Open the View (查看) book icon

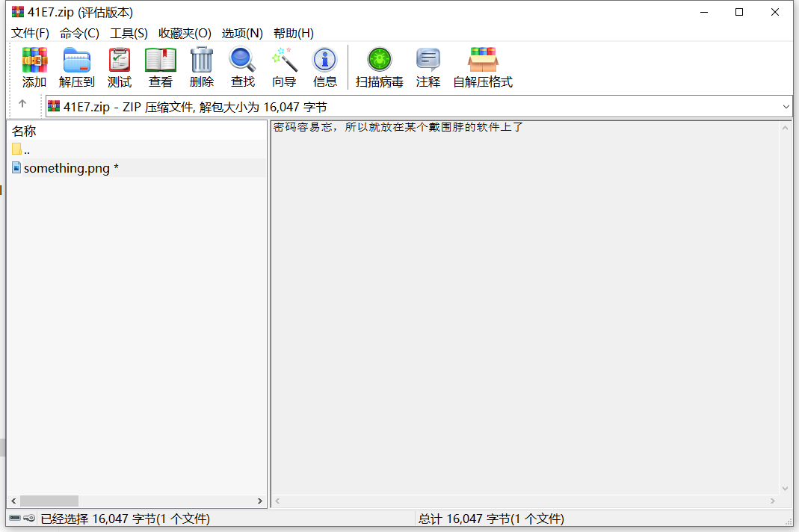[160, 60]
